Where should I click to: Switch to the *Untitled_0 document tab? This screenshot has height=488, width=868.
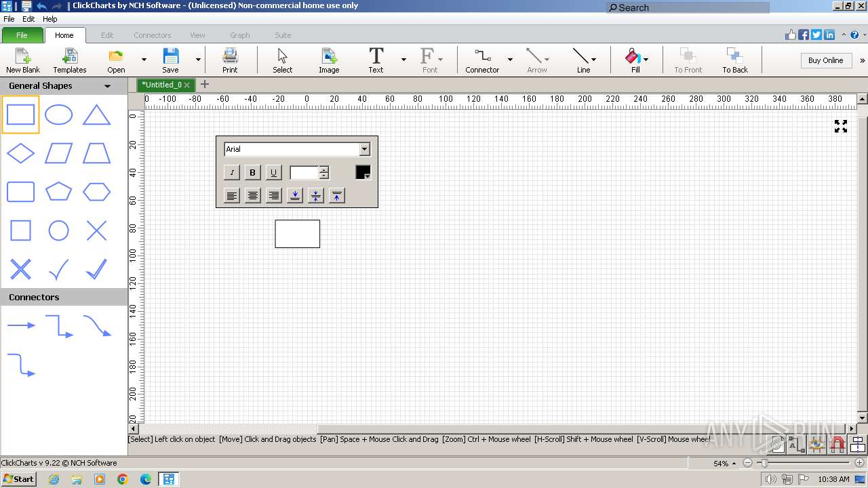coord(161,85)
